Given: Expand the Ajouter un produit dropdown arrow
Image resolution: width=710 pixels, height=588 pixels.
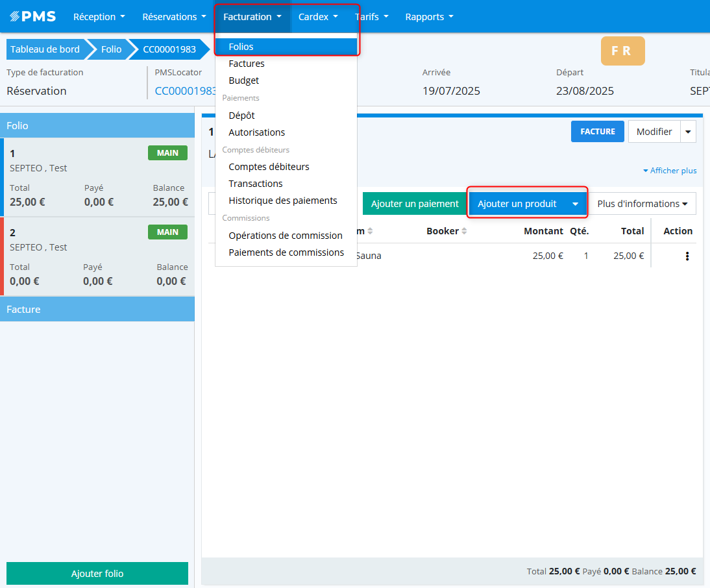Looking at the screenshot, I should 575,204.
